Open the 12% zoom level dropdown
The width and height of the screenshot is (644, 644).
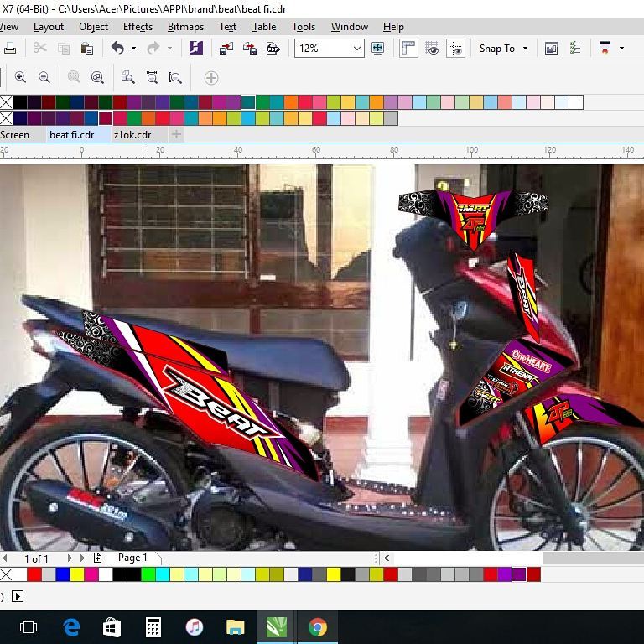(357, 49)
